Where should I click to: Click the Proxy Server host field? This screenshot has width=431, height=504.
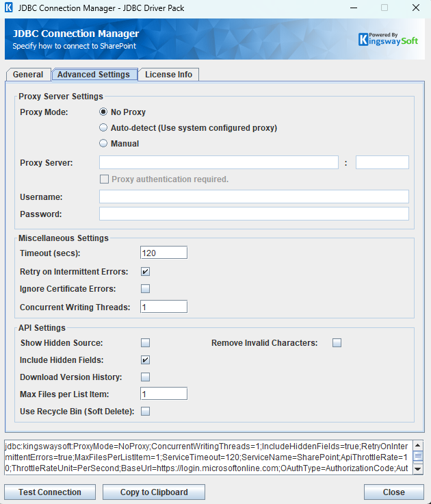click(219, 162)
